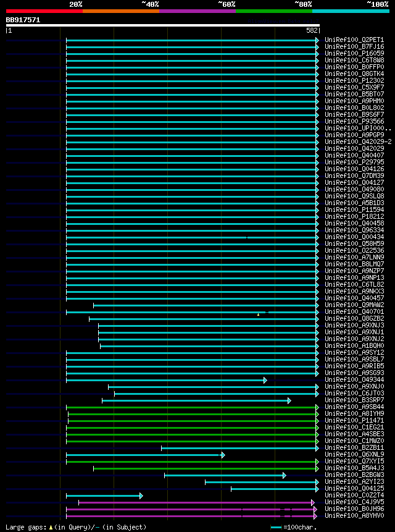Click the UniRef100_Q04126 label

pyautogui.click(x=354, y=169)
